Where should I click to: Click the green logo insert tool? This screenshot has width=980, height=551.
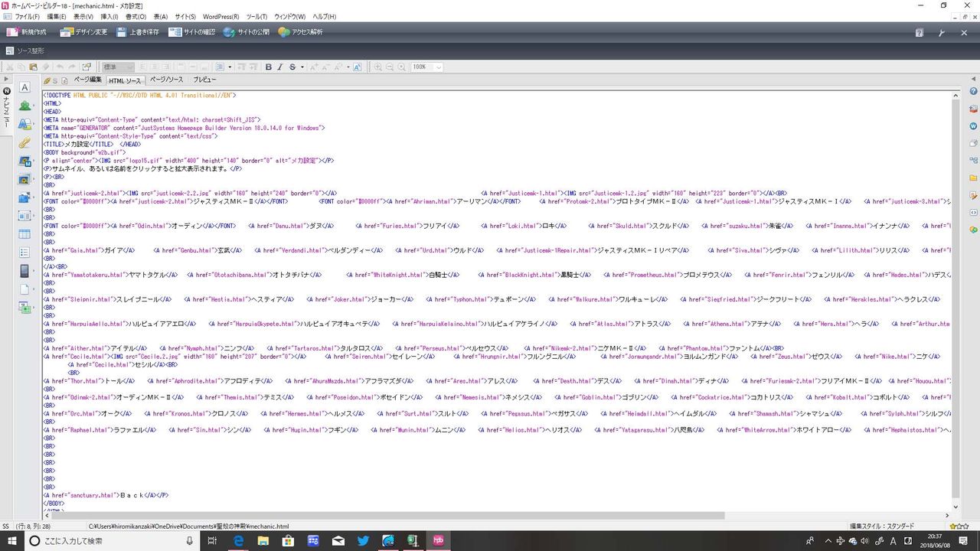point(24,106)
